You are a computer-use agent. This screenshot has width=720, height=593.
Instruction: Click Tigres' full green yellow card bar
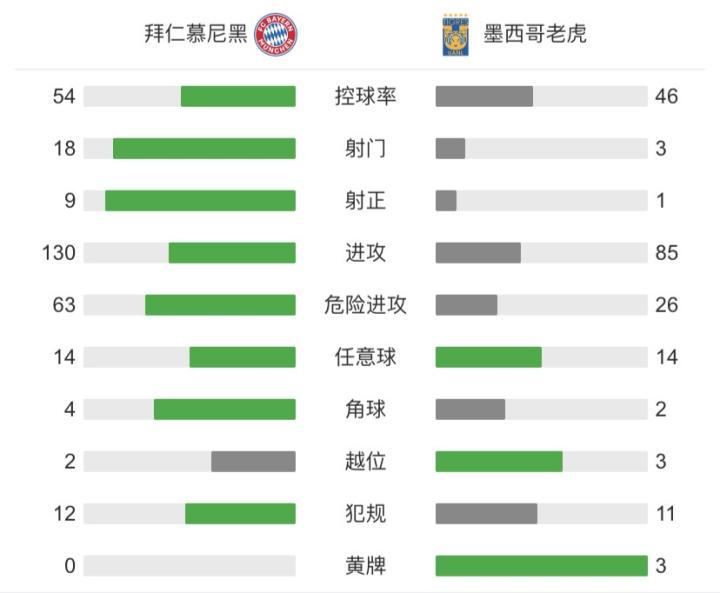pos(541,566)
